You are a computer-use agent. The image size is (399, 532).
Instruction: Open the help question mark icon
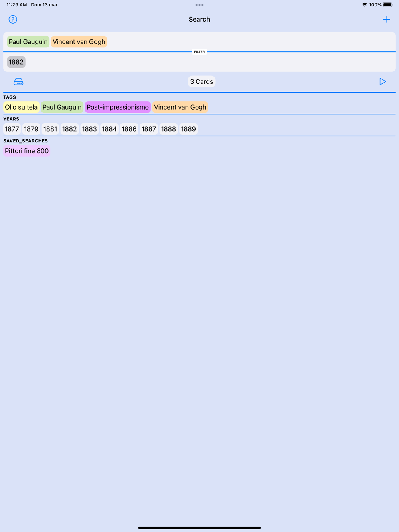coord(13,19)
